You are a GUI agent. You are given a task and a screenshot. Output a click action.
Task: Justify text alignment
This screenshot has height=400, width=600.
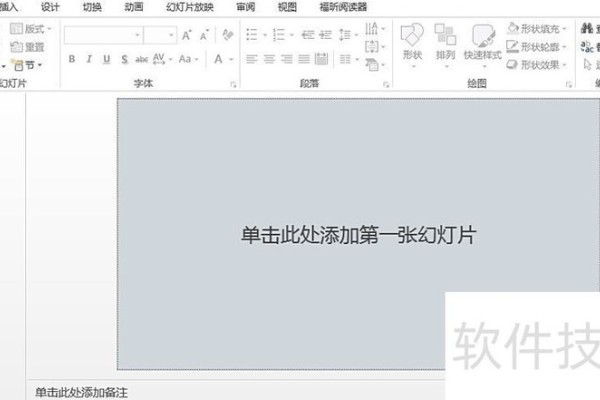pos(304,59)
